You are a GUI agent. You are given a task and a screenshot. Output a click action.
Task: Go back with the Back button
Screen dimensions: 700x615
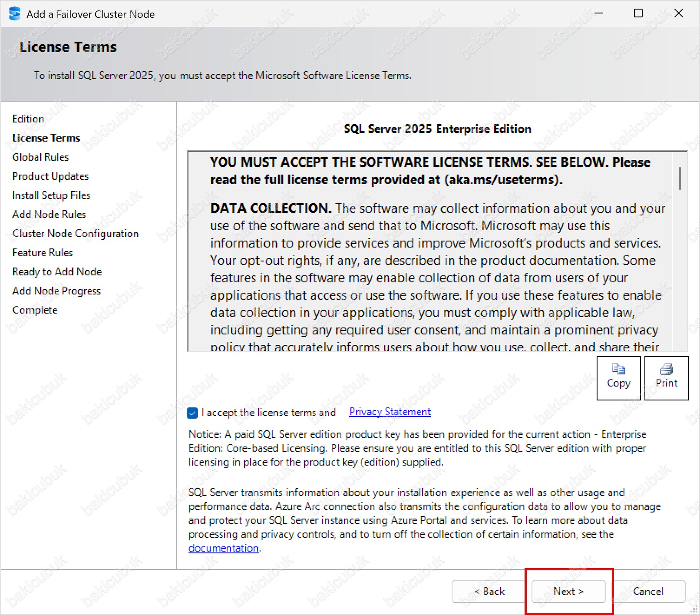coord(489,592)
